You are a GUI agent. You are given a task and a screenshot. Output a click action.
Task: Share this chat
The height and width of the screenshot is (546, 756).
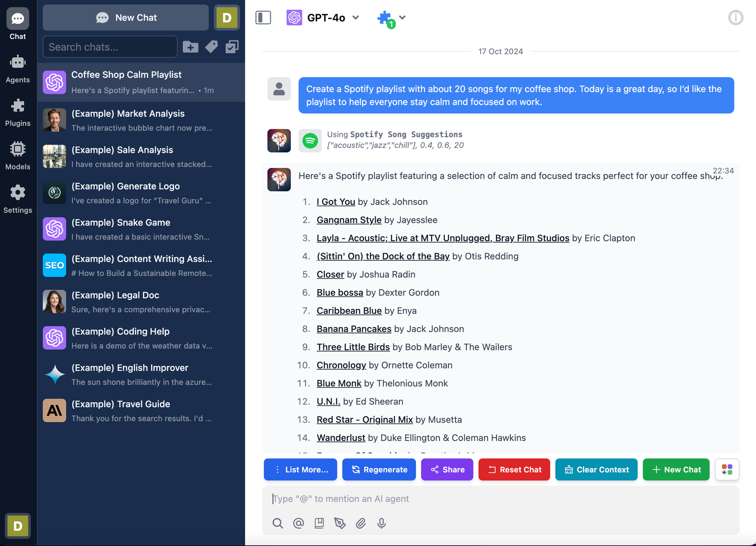click(447, 470)
